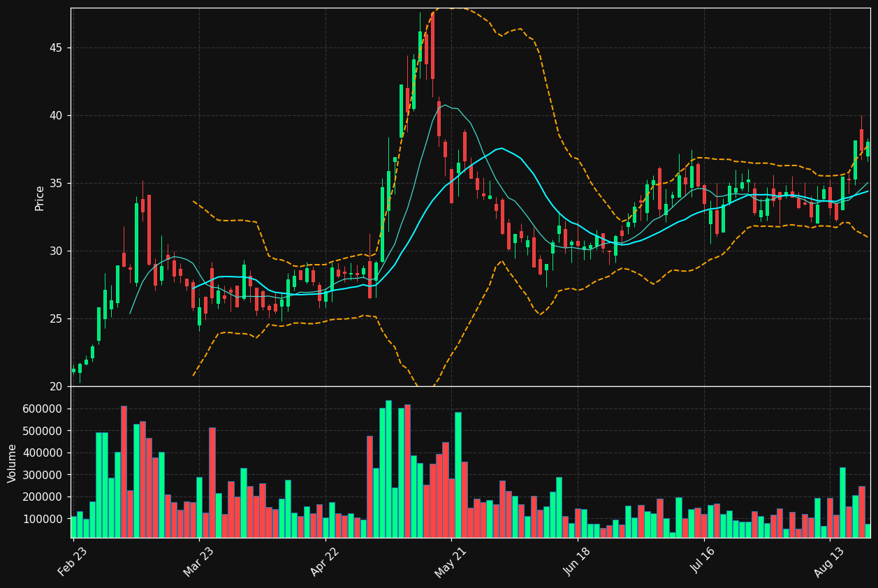
Task: Click the Price axis title
Action: 40,198
